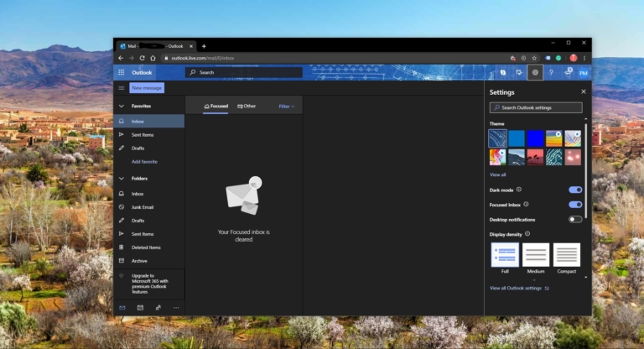Open View all Outlook settings link
Viewport: 644px width, 349px height.
519,288
